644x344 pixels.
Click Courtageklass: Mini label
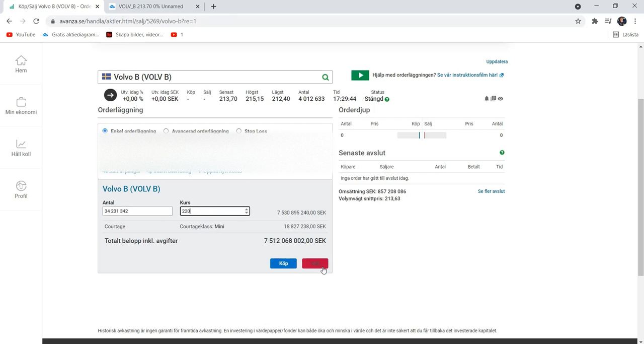click(202, 227)
